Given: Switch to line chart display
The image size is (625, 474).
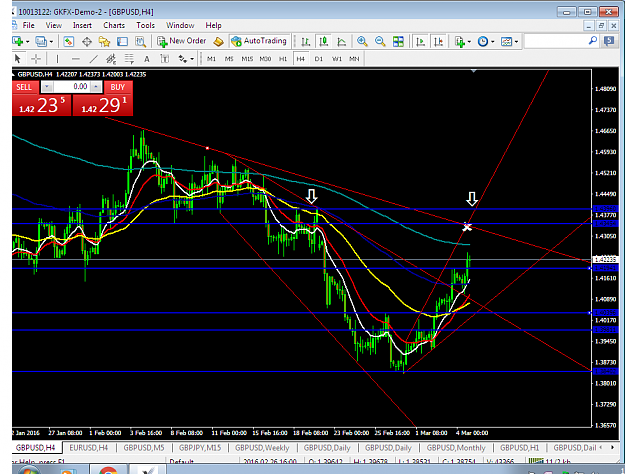Looking at the screenshot, I should (342, 41).
